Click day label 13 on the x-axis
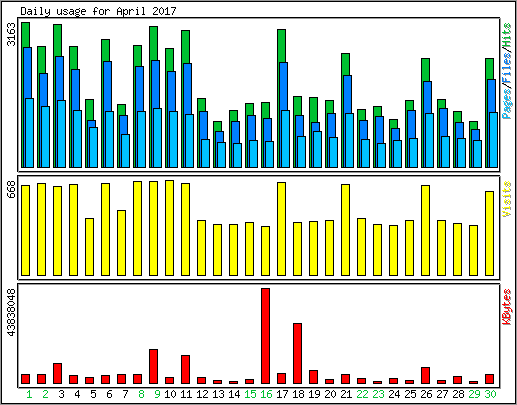Image resolution: width=517 pixels, height=405 pixels. click(x=218, y=394)
